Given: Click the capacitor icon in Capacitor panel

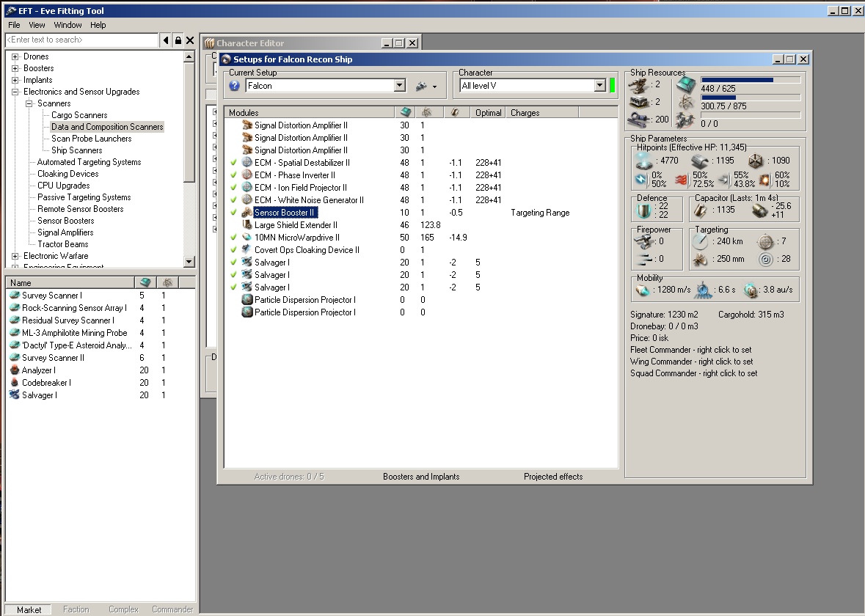Looking at the screenshot, I should pos(701,210).
